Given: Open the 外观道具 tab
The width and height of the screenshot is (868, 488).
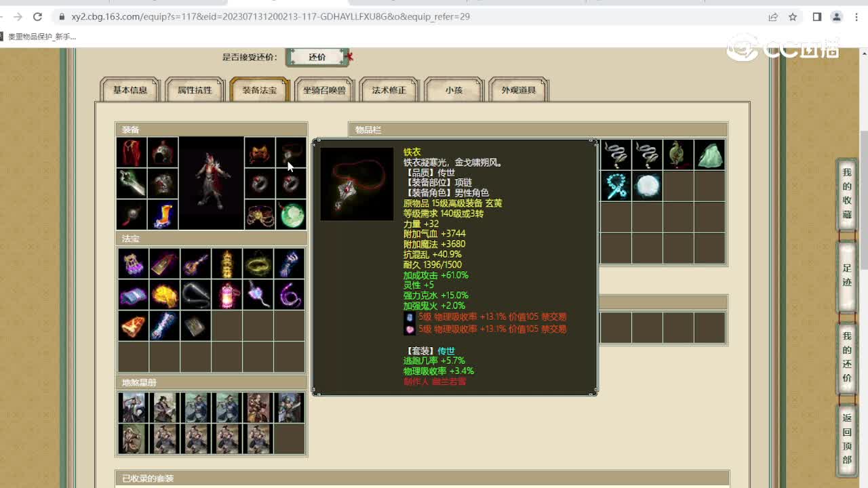Looking at the screenshot, I should click(519, 90).
